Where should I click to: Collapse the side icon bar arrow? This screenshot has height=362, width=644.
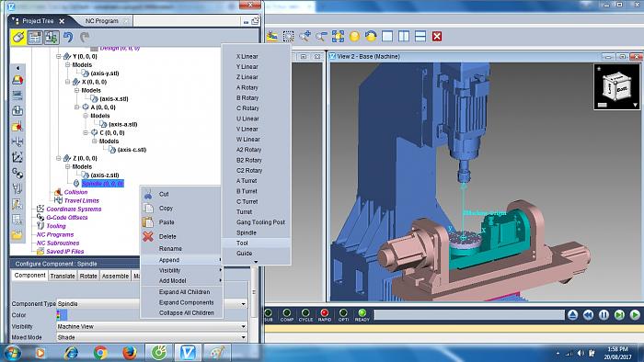17,68
